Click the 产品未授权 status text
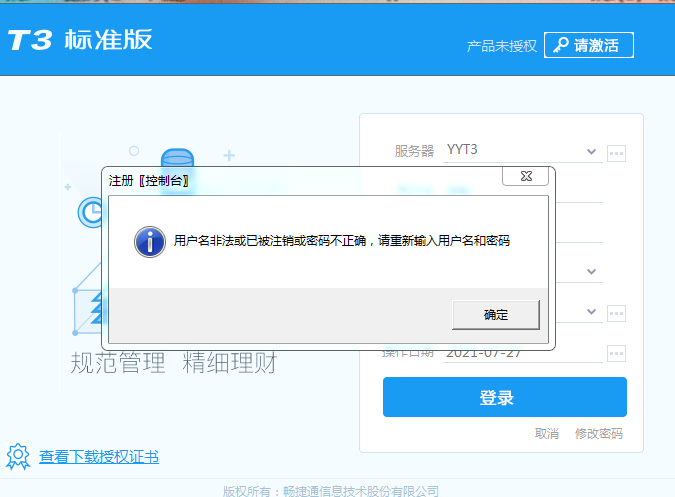 (502, 46)
